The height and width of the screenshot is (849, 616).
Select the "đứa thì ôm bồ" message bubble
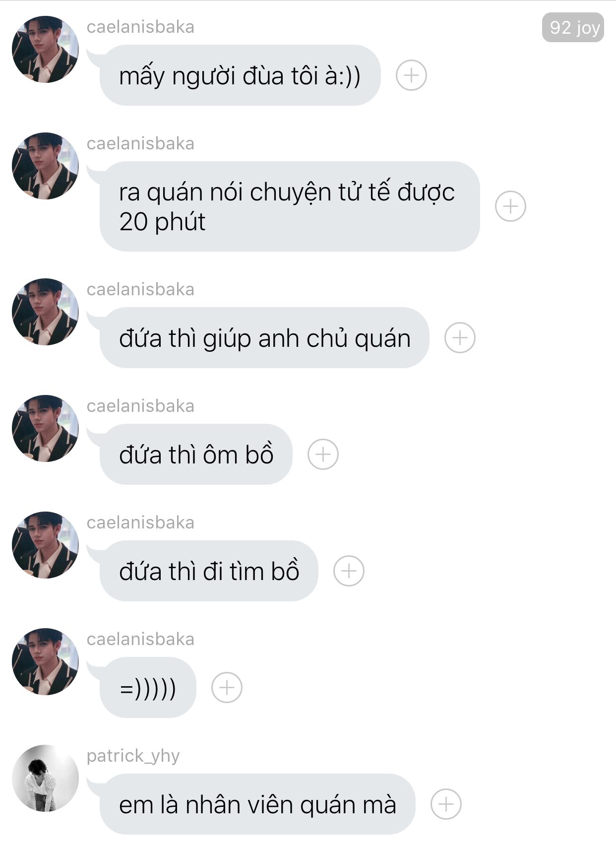coord(196,454)
